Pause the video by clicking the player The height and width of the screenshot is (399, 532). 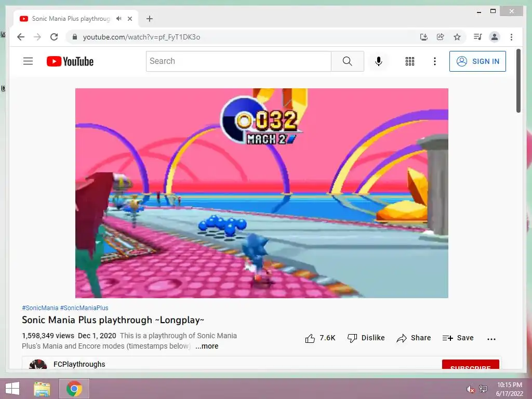pos(262,193)
